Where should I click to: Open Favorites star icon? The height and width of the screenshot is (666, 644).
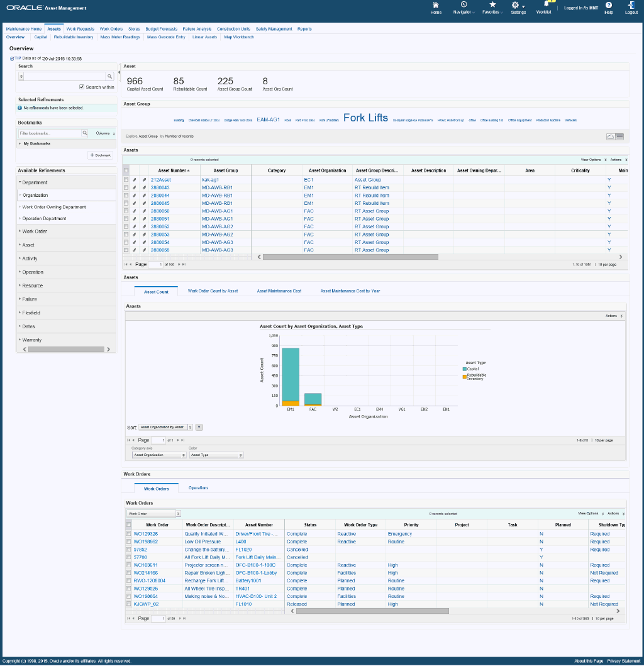(x=492, y=4)
